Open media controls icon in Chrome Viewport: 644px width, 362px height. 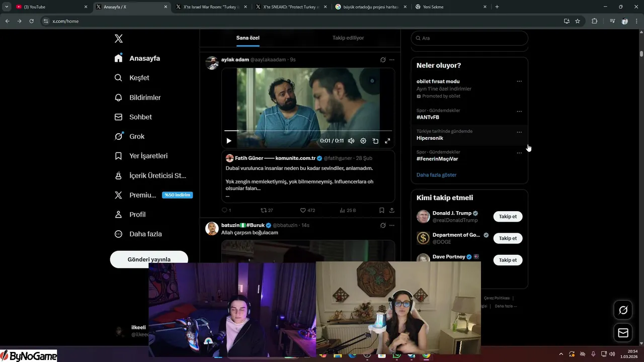click(612, 21)
